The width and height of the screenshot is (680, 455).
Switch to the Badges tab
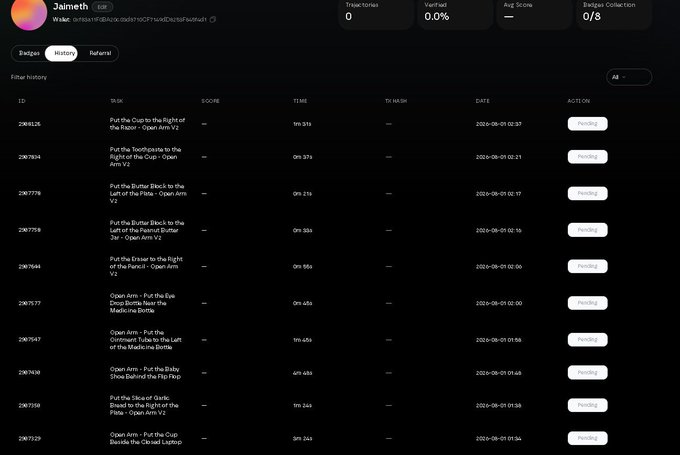pyautogui.click(x=29, y=53)
